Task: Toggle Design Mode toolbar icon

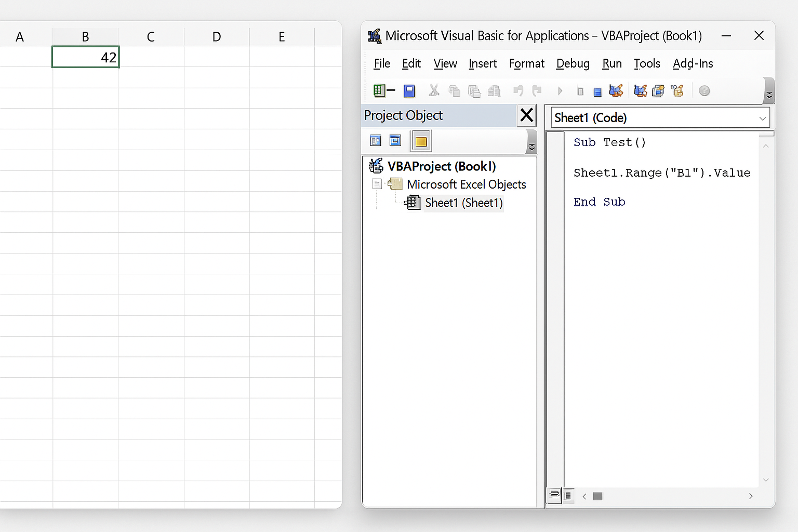Action: [616, 91]
